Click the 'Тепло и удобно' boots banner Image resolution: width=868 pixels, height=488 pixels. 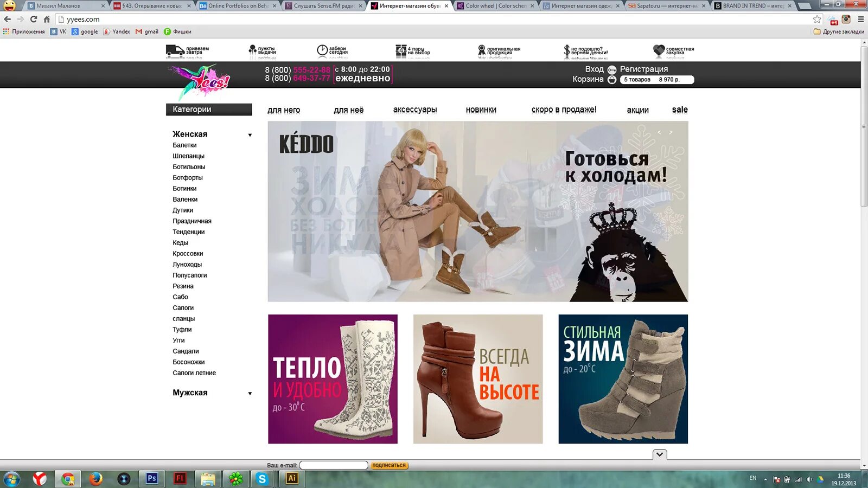point(333,379)
